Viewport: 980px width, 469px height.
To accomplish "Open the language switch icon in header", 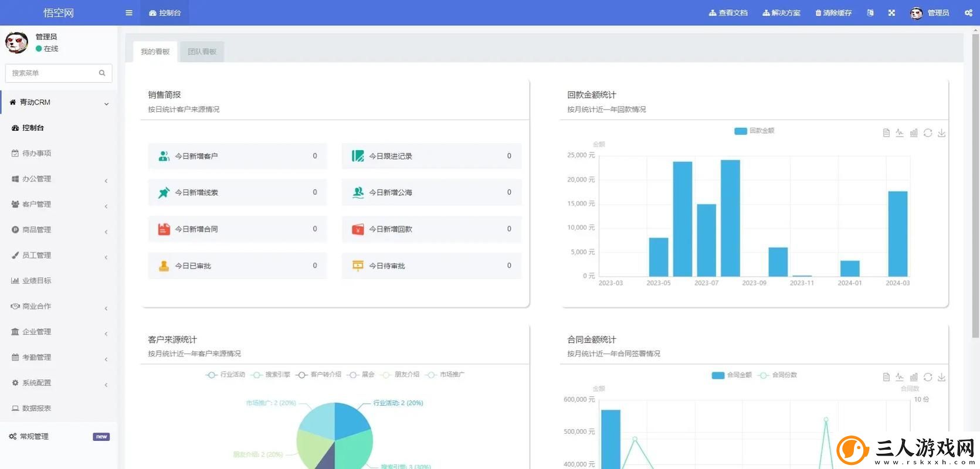I will 870,13.
